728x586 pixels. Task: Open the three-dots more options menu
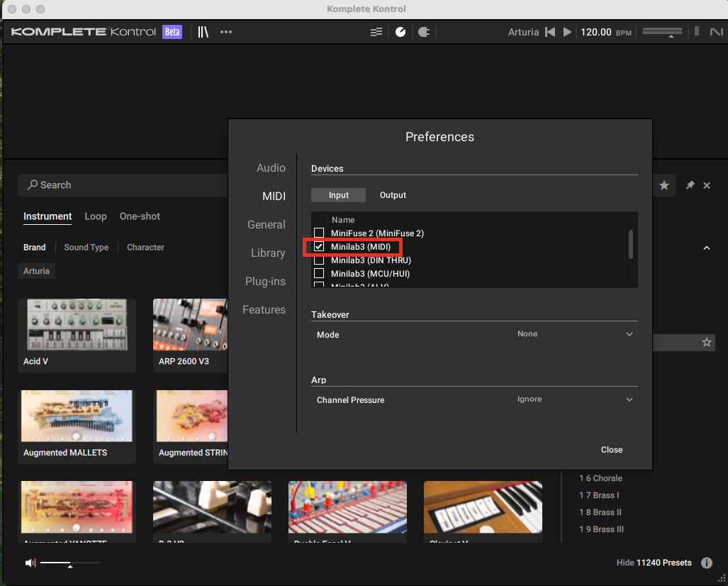[226, 32]
